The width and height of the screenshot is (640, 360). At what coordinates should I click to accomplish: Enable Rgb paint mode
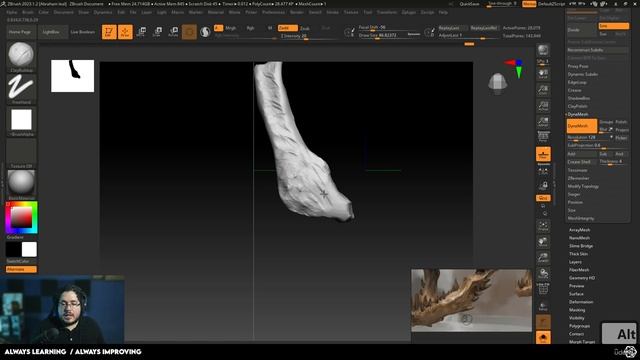[x=250, y=28]
